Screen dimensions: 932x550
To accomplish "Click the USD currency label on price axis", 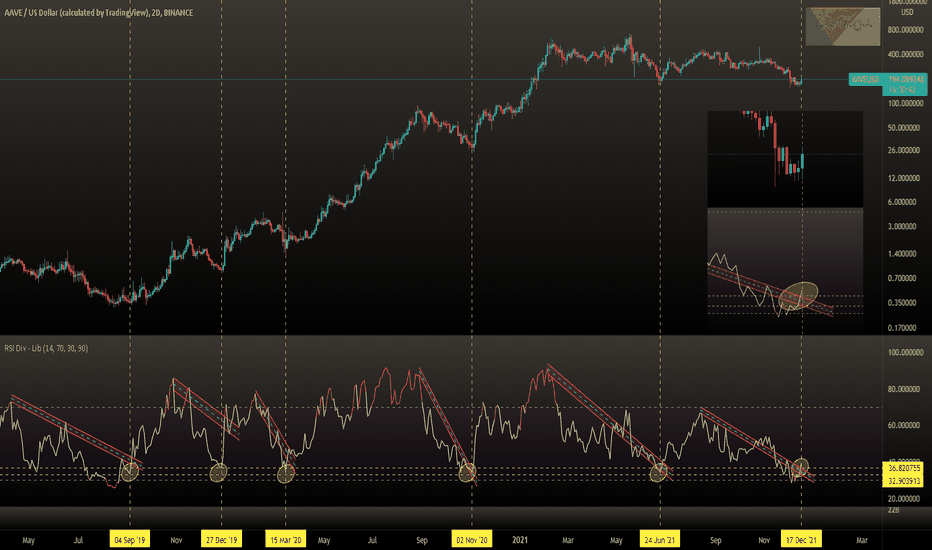I will pos(907,12).
